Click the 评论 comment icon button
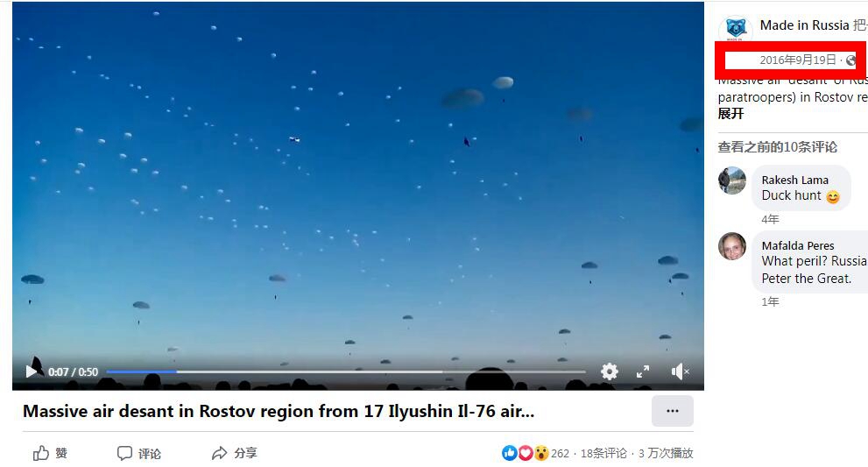The height and width of the screenshot is (467, 868). click(x=139, y=453)
